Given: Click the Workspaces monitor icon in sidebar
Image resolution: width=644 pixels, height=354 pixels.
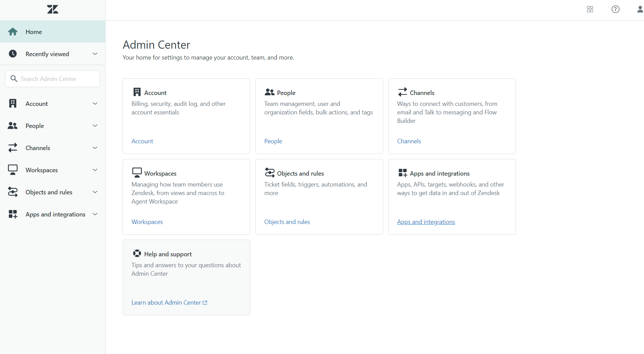Looking at the screenshot, I should (13, 170).
